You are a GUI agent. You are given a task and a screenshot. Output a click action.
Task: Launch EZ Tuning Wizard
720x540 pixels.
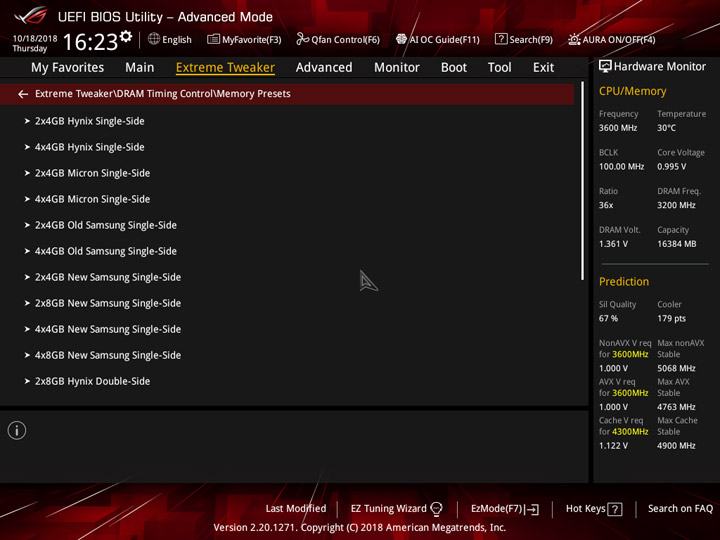(396, 509)
